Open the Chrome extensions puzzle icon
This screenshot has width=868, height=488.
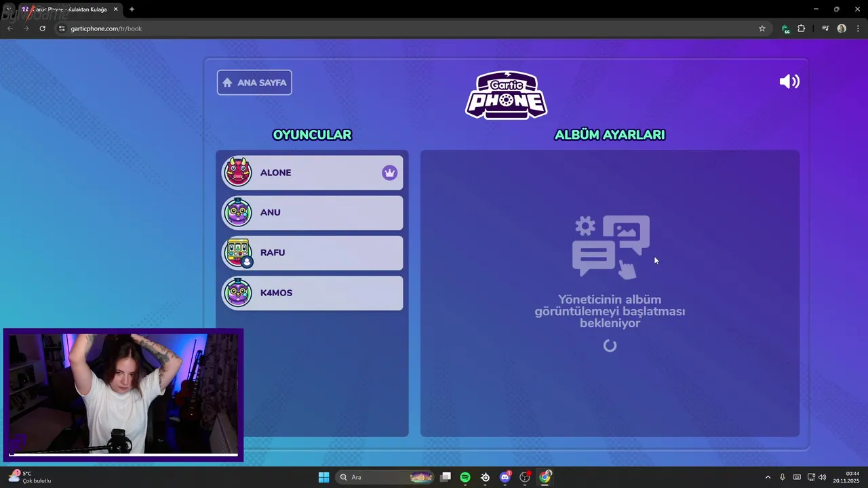coord(802,28)
